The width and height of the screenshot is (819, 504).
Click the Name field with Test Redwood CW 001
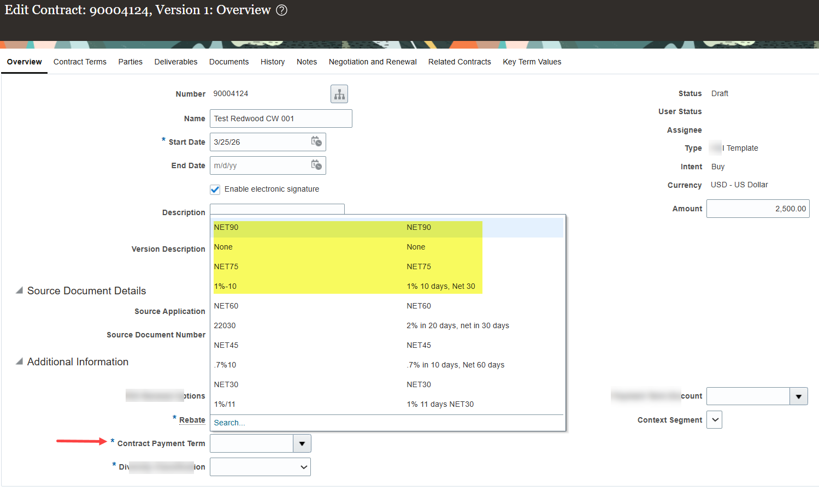click(281, 118)
